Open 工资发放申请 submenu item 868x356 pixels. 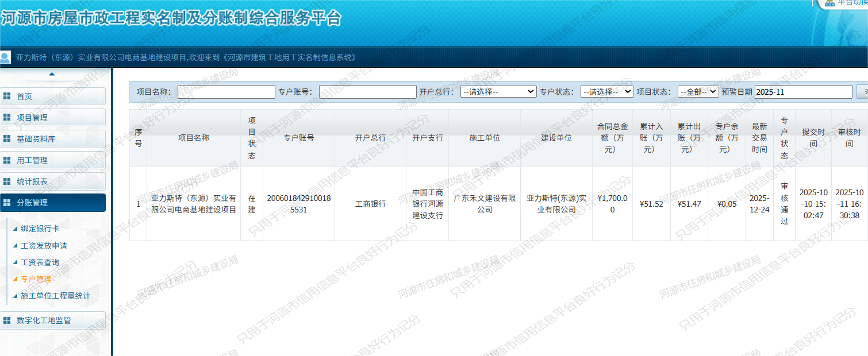tap(44, 246)
